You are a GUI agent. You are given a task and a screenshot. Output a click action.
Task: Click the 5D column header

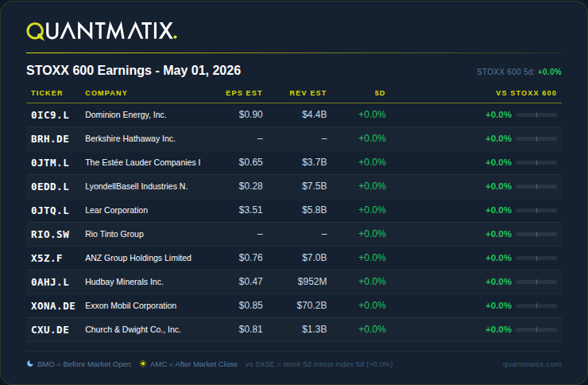(380, 93)
